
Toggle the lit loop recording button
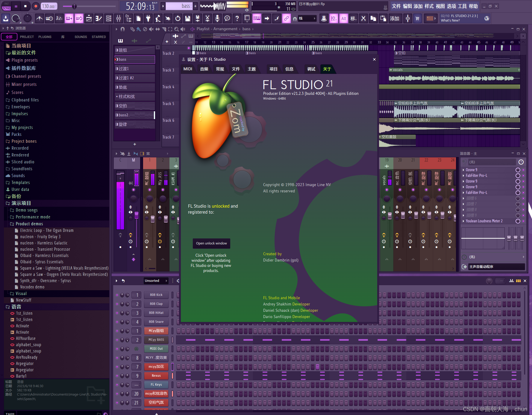(x=79, y=19)
